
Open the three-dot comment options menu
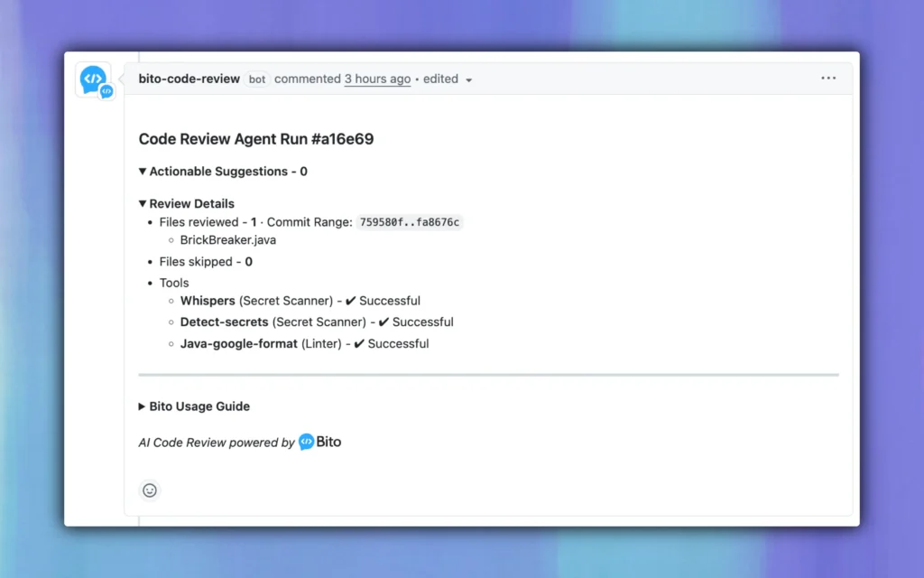[828, 79]
